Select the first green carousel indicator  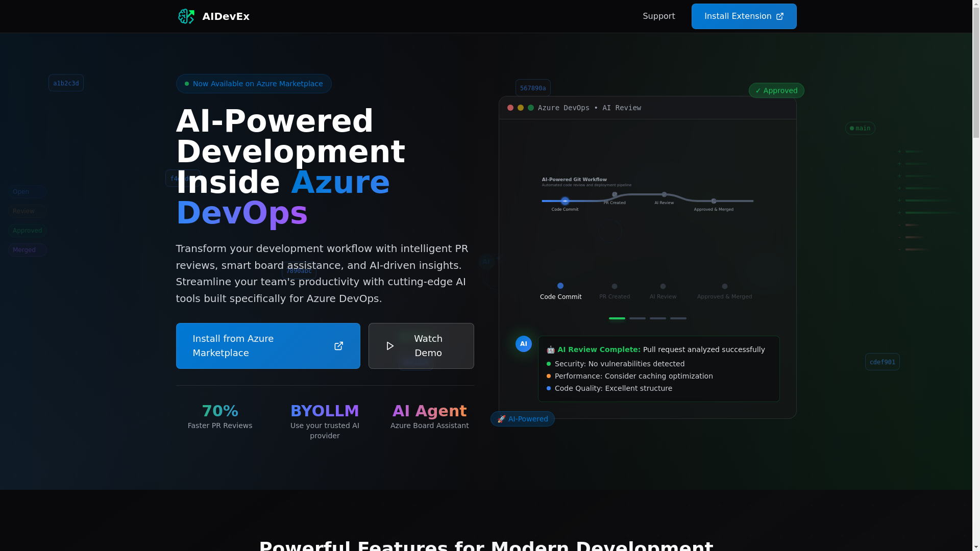(x=617, y=318)
